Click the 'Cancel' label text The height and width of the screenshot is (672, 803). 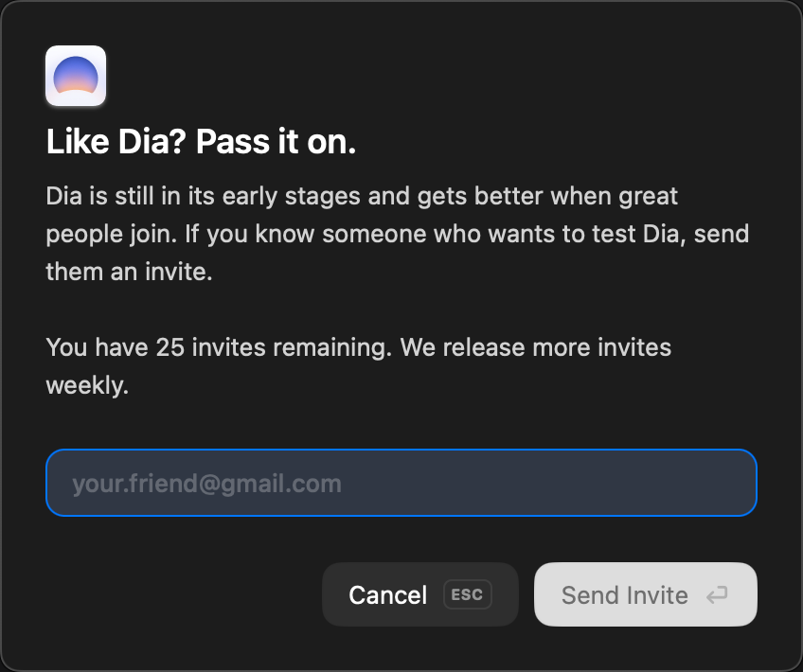(x=387, y=594)
